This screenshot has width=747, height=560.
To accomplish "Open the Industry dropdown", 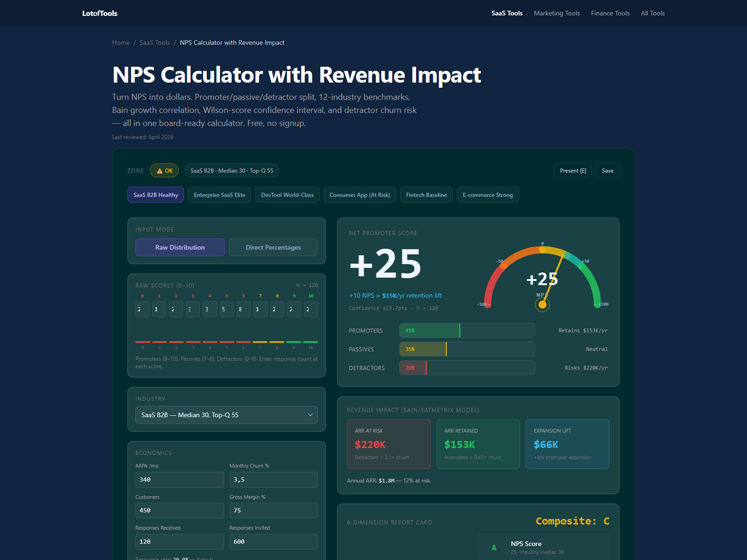I will [x=226, y=415].
